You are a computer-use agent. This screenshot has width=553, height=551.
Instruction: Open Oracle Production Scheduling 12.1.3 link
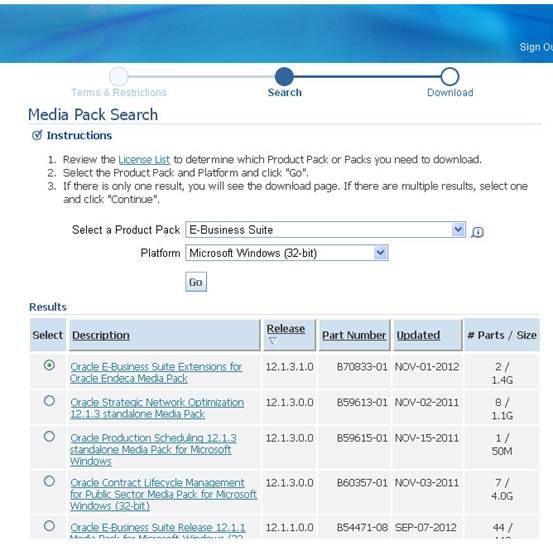click(153, 449)
